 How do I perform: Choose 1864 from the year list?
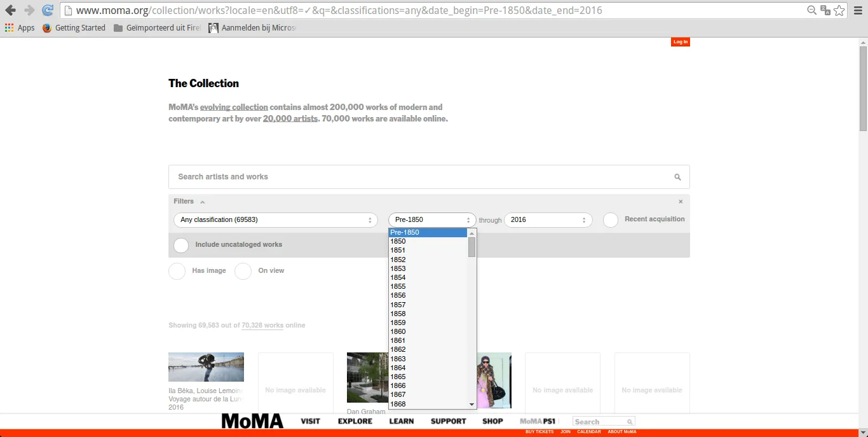click(x=428, y=368)
